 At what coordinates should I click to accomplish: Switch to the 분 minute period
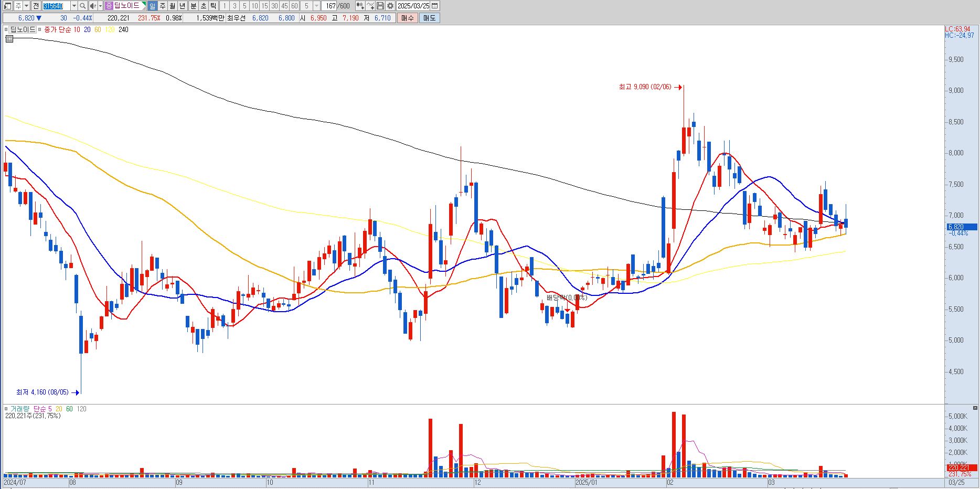193,6
